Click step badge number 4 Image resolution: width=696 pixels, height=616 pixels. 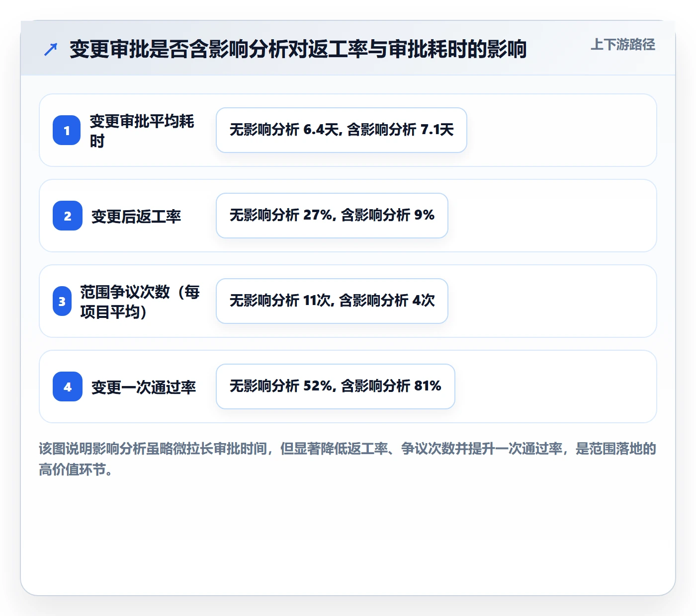pyautogui.click(x=68, y=386)
